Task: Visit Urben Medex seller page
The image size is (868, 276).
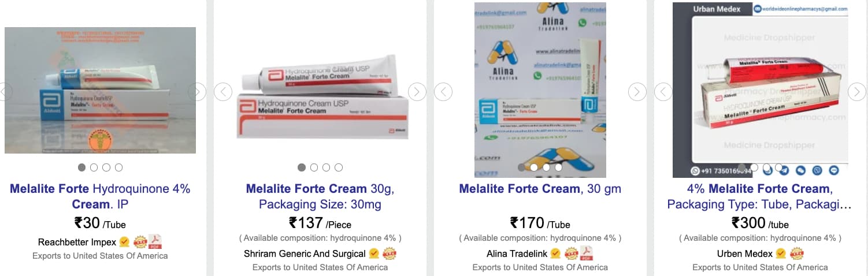Action: point(744,253)
